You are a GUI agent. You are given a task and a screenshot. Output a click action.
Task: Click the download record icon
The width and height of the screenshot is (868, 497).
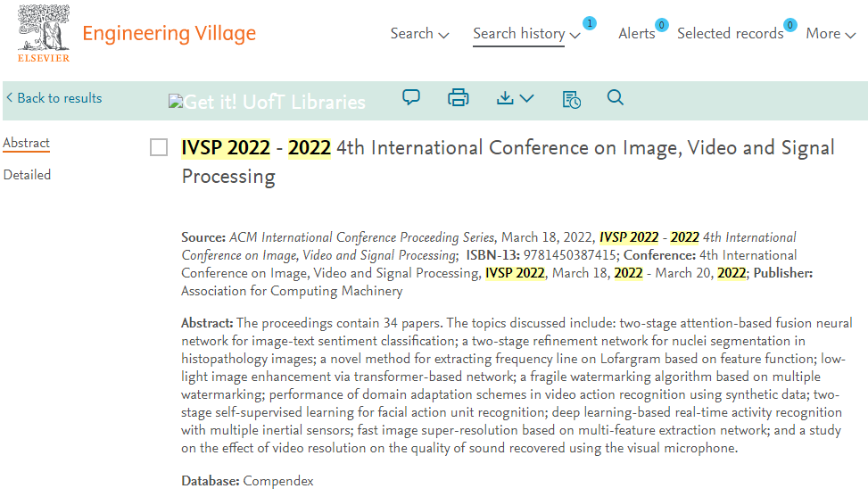coord(504,98)
